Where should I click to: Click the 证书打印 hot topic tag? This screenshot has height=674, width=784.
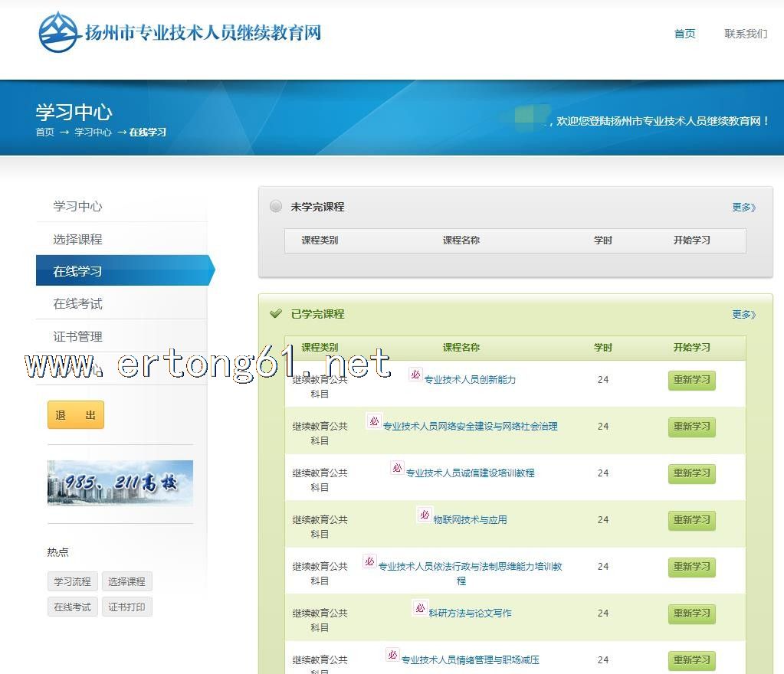pos(126,607)
